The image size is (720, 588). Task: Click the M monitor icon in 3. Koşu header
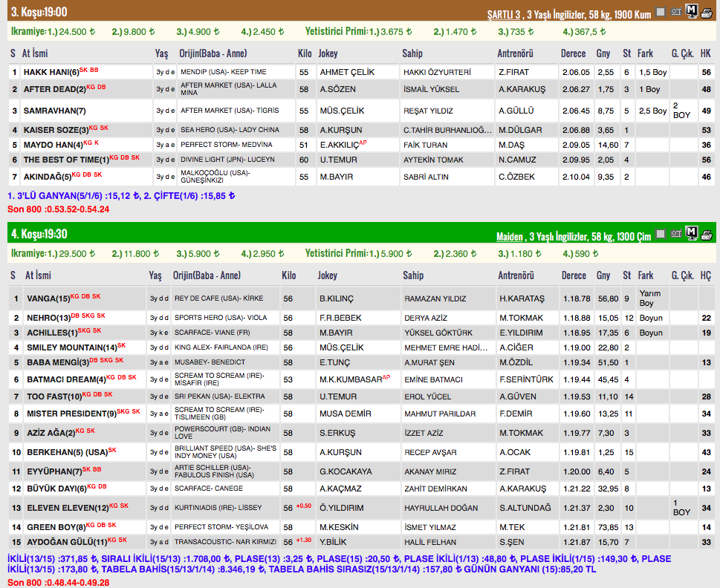[x=692, y=10]
